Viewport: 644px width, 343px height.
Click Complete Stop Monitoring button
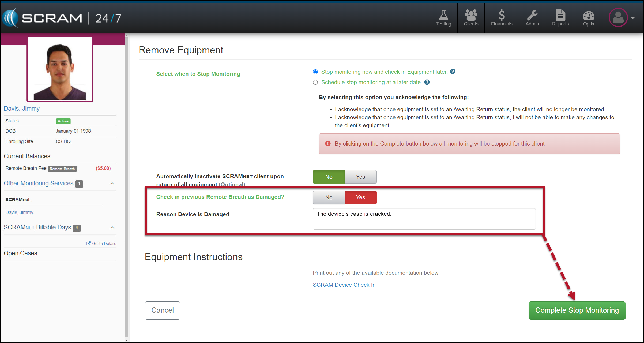point(577,310)
